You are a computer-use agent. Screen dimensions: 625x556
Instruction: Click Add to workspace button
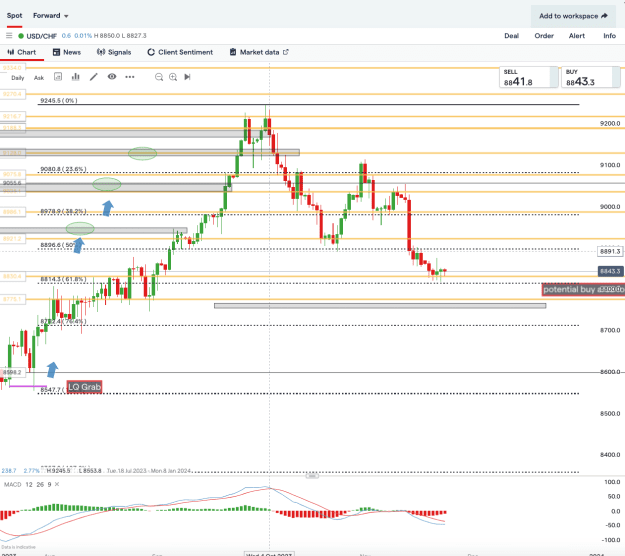point(573,16)
